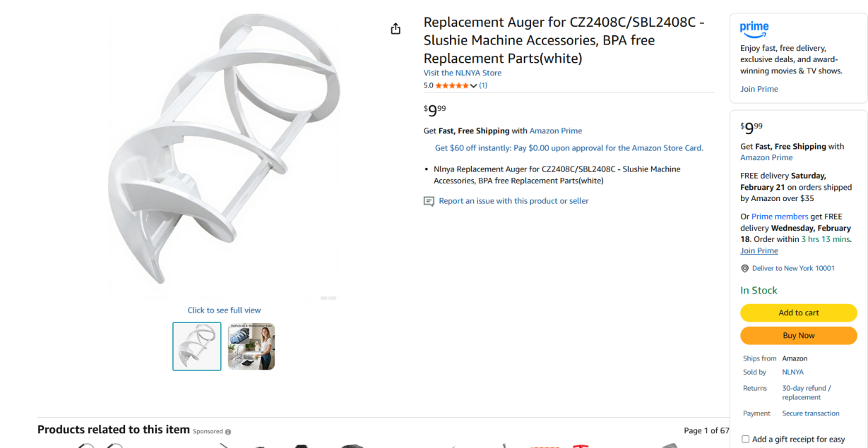Image resolution: width=868 pixels, height=448 pixels.
Task: Click the share icon beside the product image
Action: point(396,28)
